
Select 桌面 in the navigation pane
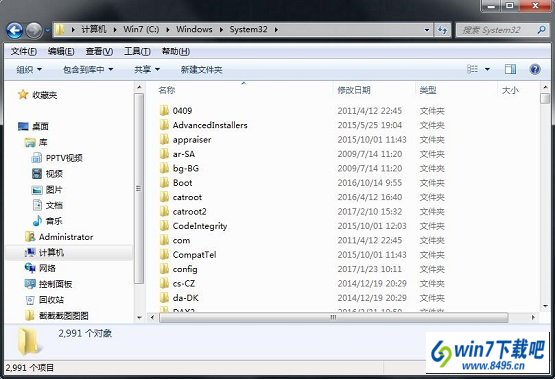coord(33,126)
